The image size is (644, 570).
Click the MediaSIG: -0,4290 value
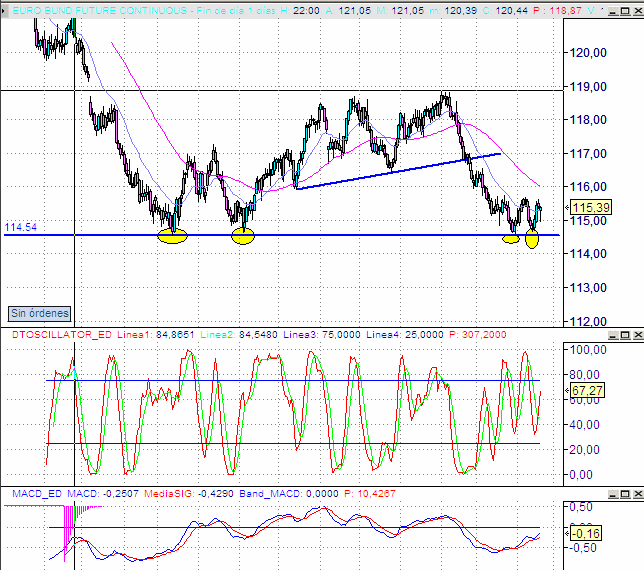[x=189, y=493]
